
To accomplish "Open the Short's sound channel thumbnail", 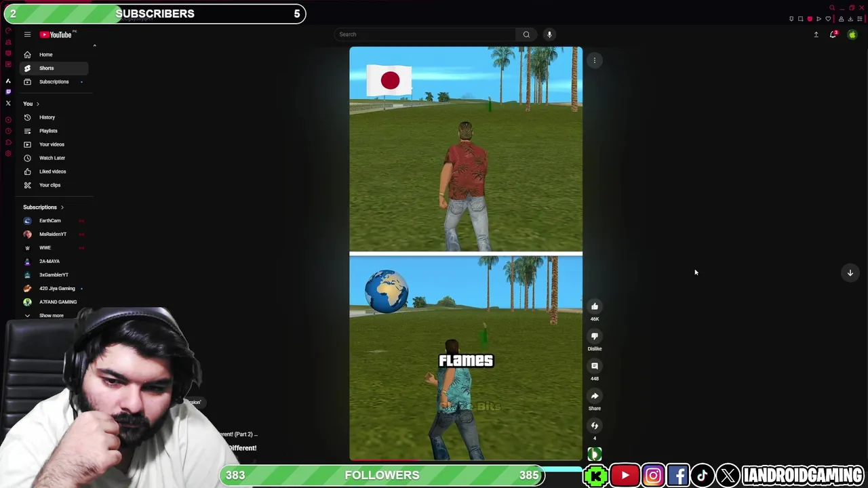I will click(595, 454).
